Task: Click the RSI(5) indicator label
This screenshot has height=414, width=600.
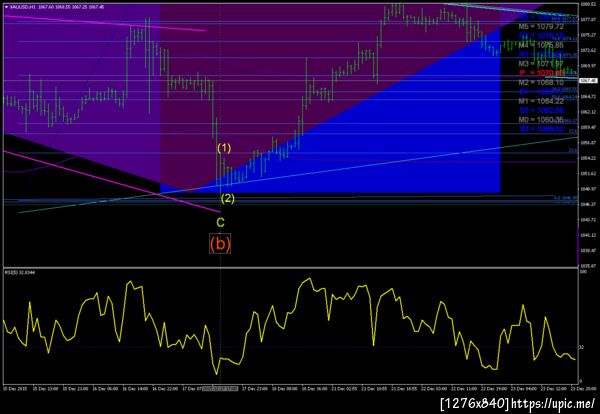Action: (20, 272)
